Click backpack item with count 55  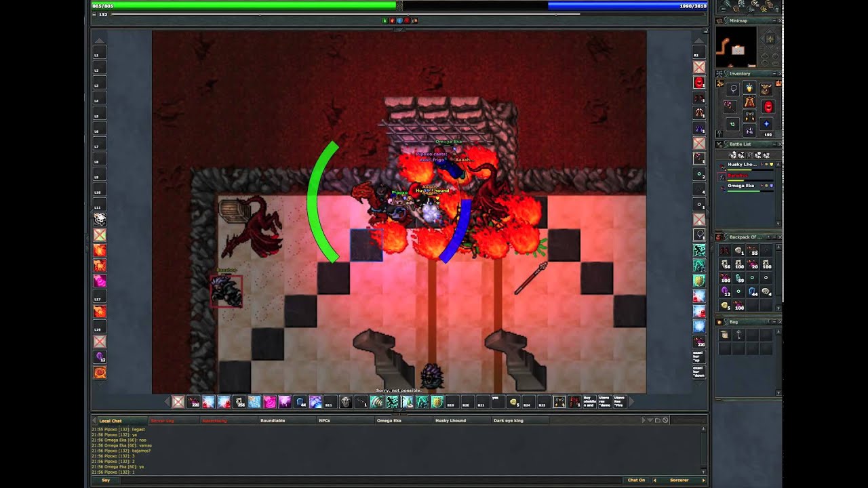(x=752, y=251)
